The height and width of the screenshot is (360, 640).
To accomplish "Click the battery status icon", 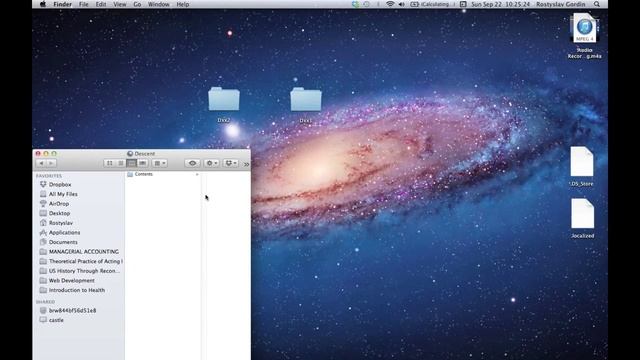I will 414,4.
